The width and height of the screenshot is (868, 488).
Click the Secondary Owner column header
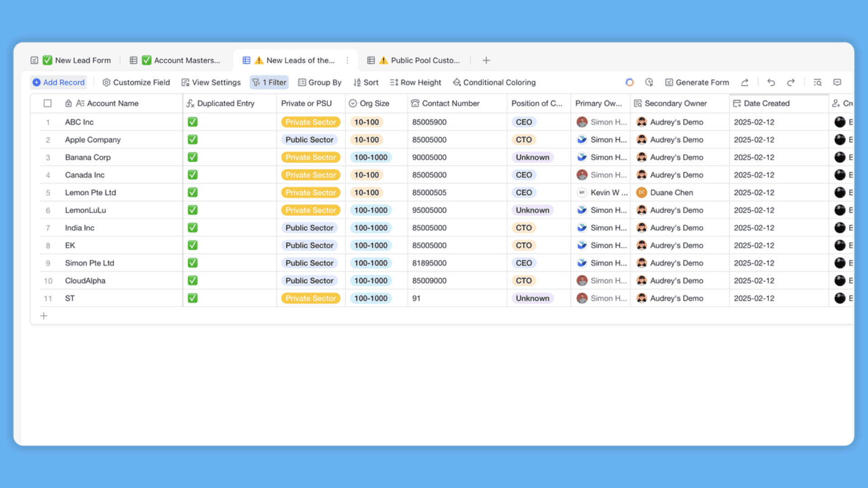point(680,103)
